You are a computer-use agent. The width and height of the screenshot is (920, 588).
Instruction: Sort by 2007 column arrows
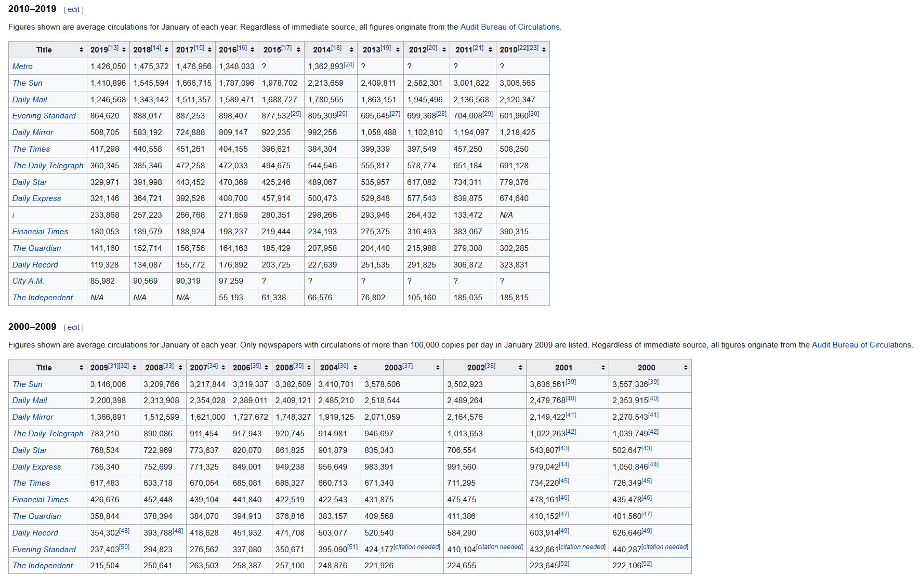pos(223,368)
